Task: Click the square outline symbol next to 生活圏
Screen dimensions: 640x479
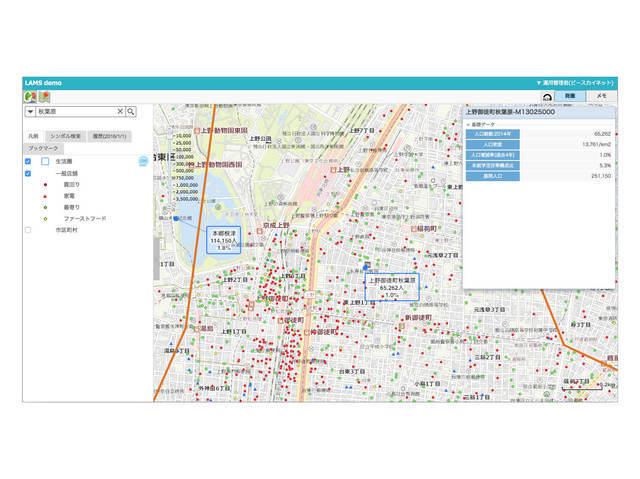Action: [45, 161]
